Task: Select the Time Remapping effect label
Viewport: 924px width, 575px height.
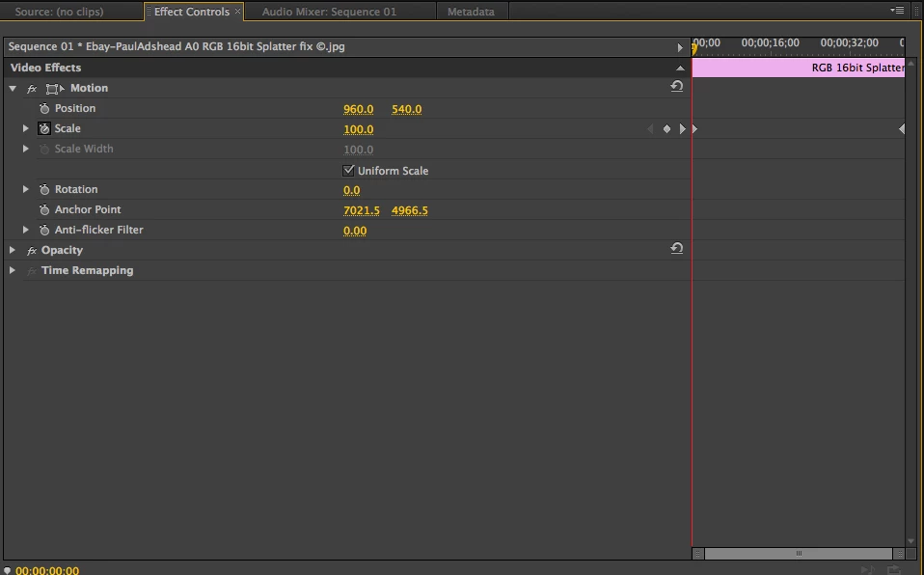Action: pyautogui.click(x=87, y=270)
